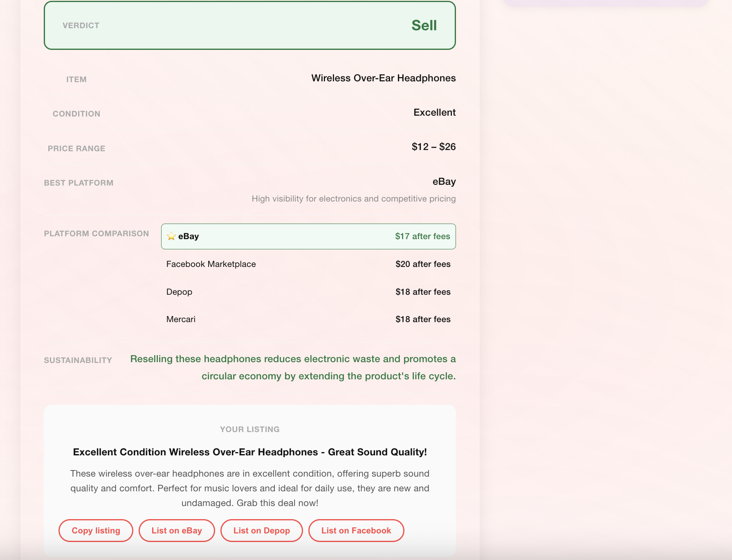
Task: Click the Excellent condition value
Action: pyautogui.click(x=435, y=112)
